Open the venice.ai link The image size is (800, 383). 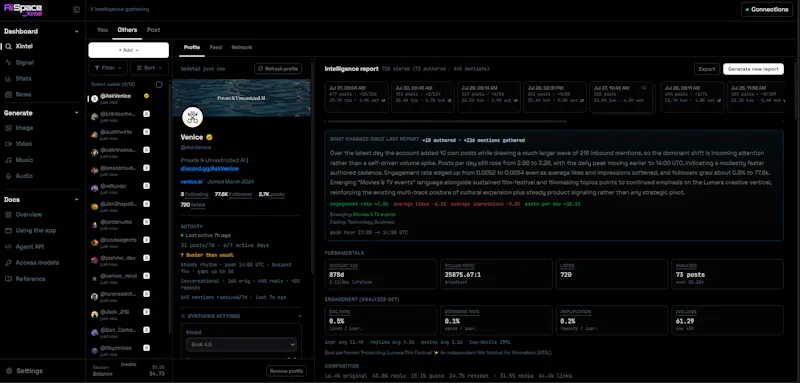coord(191,182)
